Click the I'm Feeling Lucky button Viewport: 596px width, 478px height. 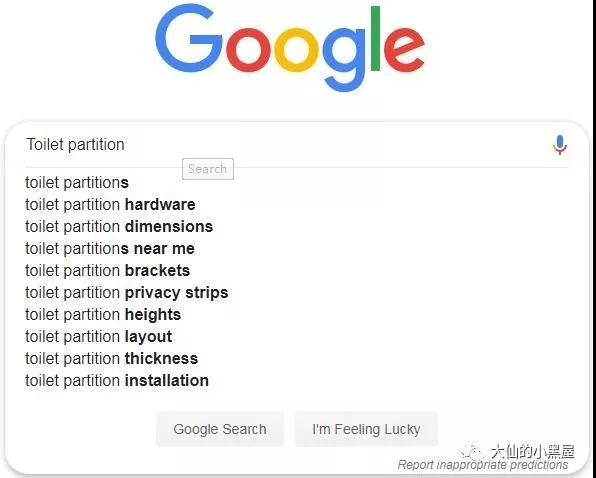coord(366,429)
